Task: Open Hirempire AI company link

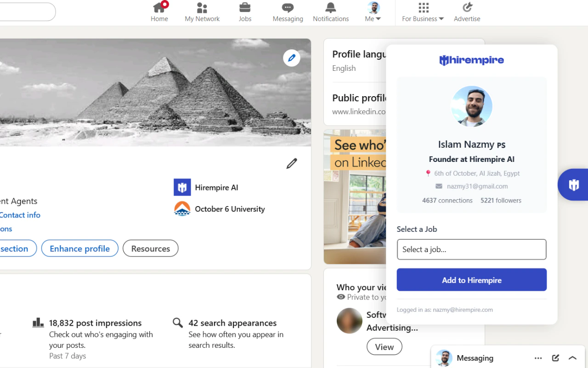Action: [216, 188]
